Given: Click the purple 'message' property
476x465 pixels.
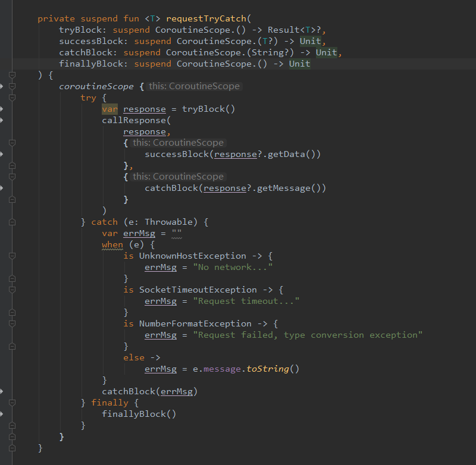Looking at the screenshot, I should tap(222, 369).
